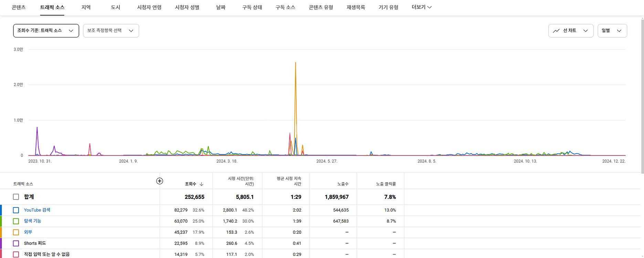Image resolution: width=644 pixels, height=258 pixels.
Task: Check the 탐색 기능 row checkbox
Action: (x=16, y=221)
